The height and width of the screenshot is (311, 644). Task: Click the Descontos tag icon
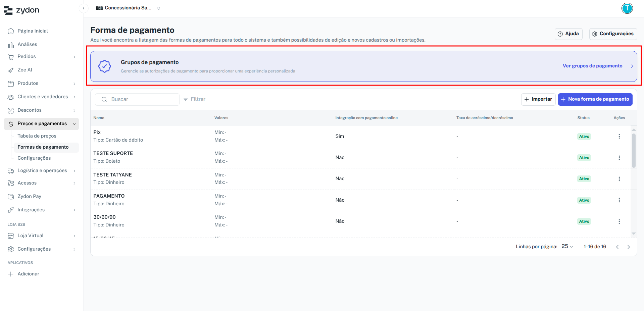[11, 110]
